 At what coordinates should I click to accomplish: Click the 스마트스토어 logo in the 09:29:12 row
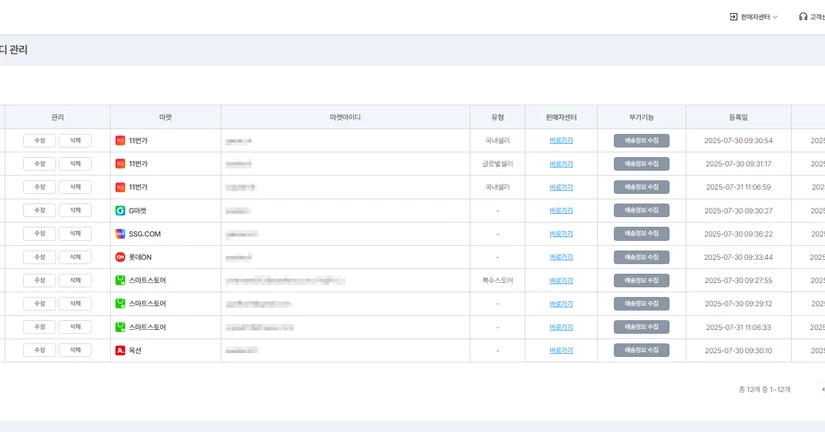point(120,304)
